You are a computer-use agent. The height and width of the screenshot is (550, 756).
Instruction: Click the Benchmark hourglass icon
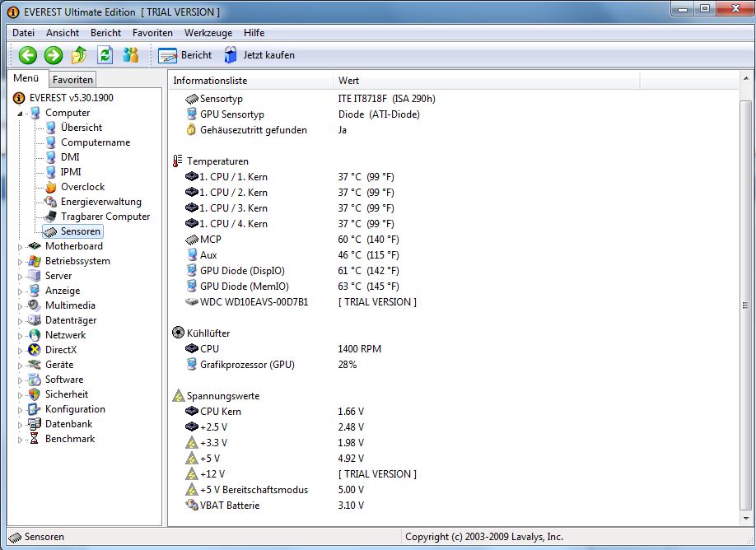tap(35, 439)
